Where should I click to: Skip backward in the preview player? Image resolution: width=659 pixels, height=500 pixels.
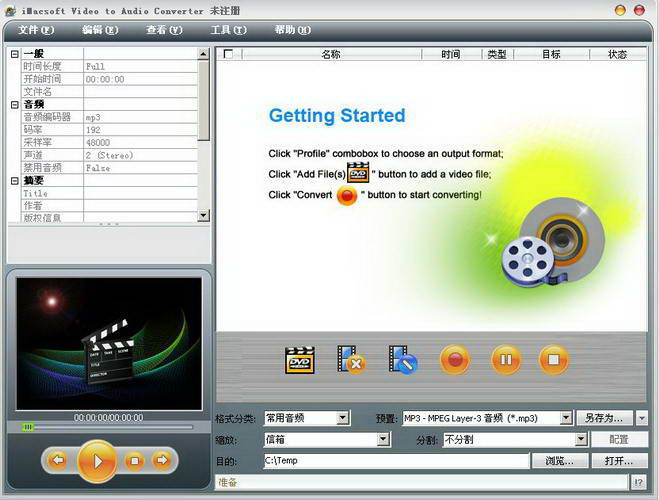pyautogui.click(x=58, y=461)
